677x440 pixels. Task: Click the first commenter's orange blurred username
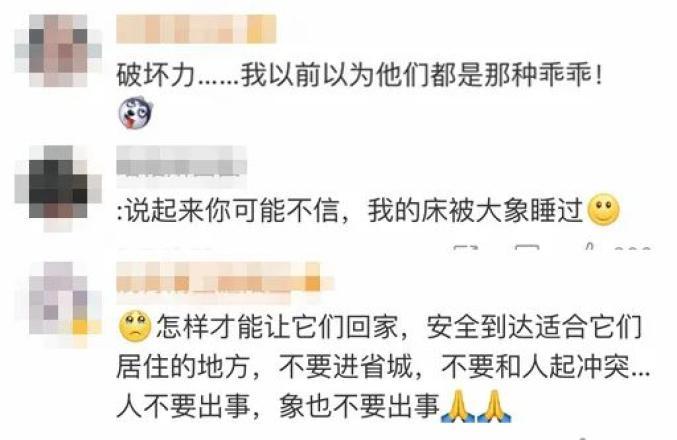tap(196, 29)
